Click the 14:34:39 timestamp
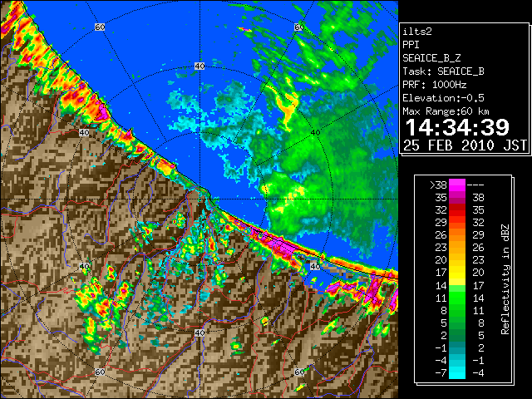Viewport: 532px width, 399px height. [x=457, y=127]
